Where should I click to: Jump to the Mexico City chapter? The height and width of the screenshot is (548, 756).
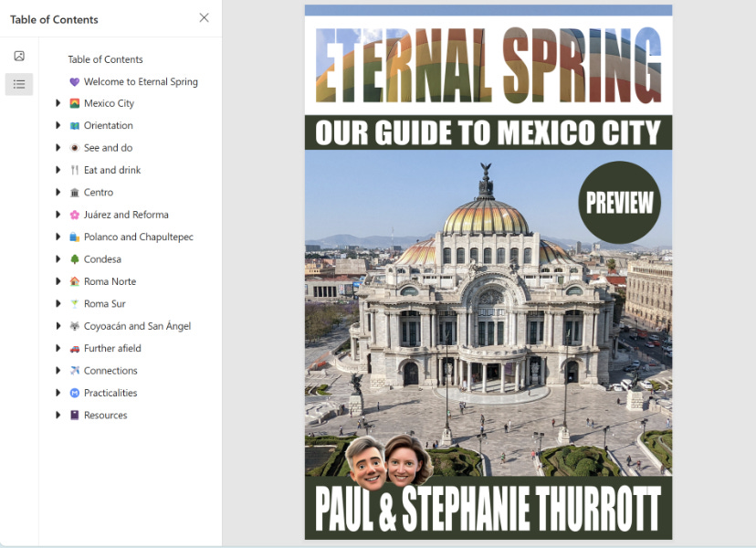pos(109,103)
